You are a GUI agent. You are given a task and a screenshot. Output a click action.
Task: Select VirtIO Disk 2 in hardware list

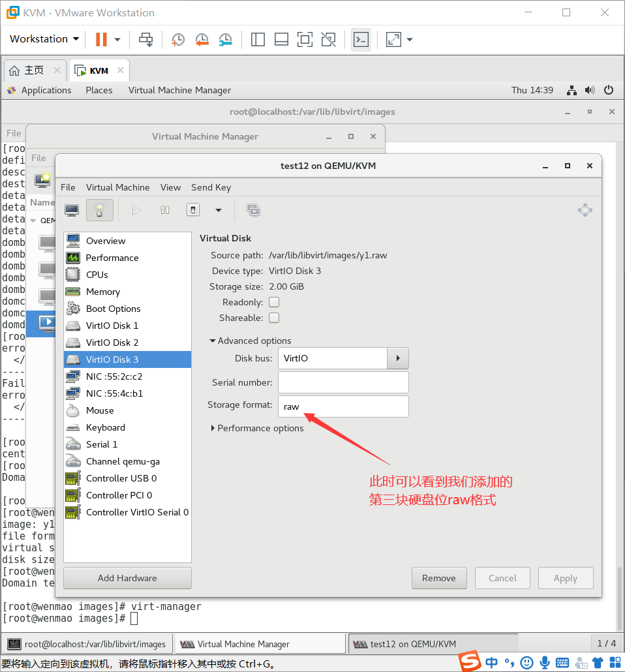coord(127,343)
